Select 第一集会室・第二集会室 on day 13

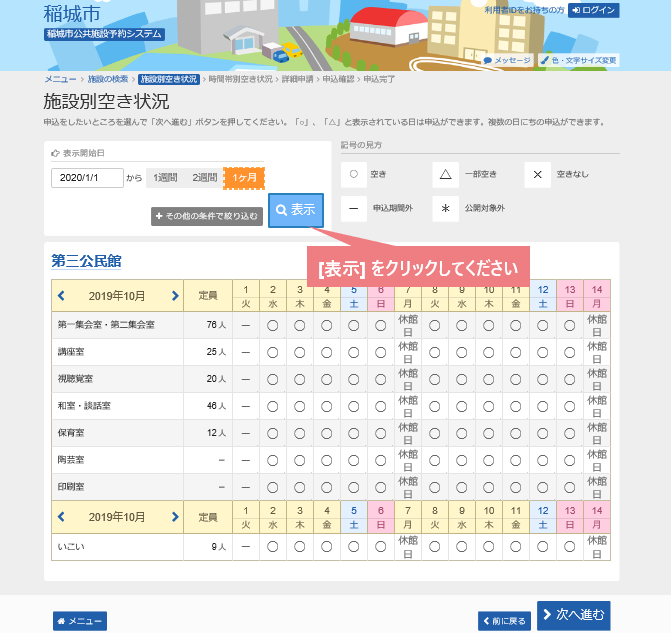pos(570,326)
